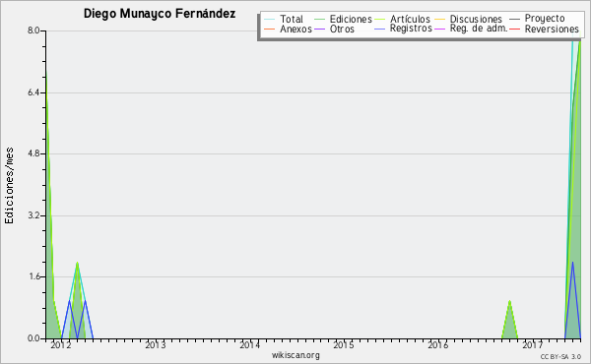
Task: Click the 8.0 y-axis label
Action: [33, 30]
